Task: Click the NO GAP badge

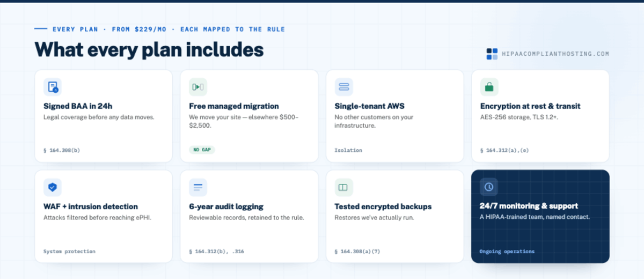Action: [202, 150]
